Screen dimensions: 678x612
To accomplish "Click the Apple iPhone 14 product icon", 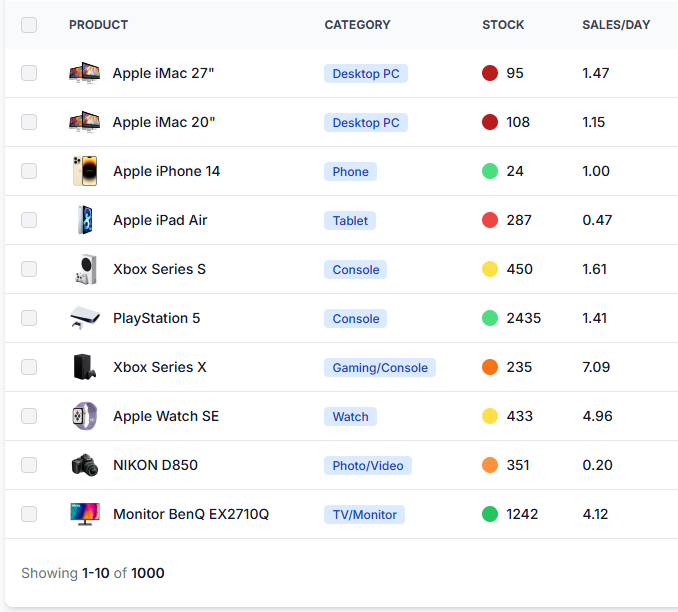I will pyautogui.click(x=84, y=171).
